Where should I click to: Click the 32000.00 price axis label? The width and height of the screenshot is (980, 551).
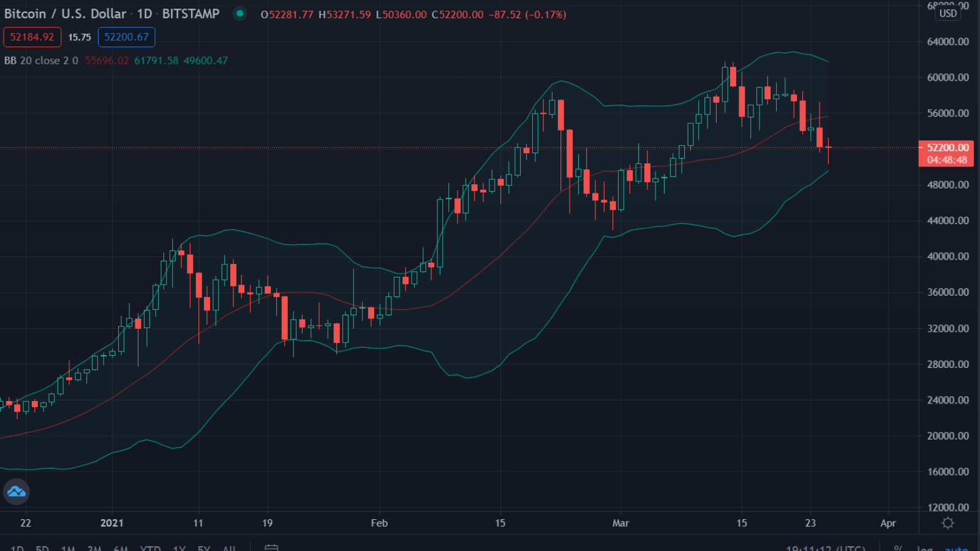[x=948, y=328]
